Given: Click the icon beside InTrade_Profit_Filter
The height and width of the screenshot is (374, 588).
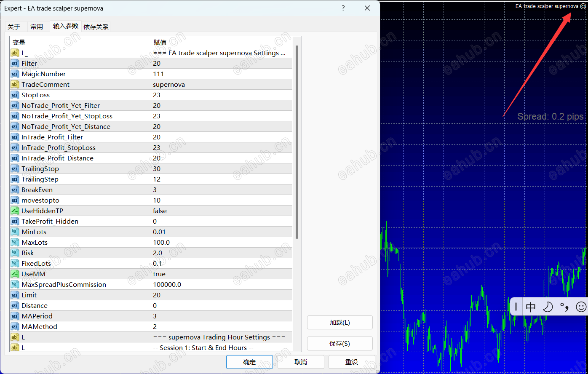Looking at the screenshot, I should 15,137.
